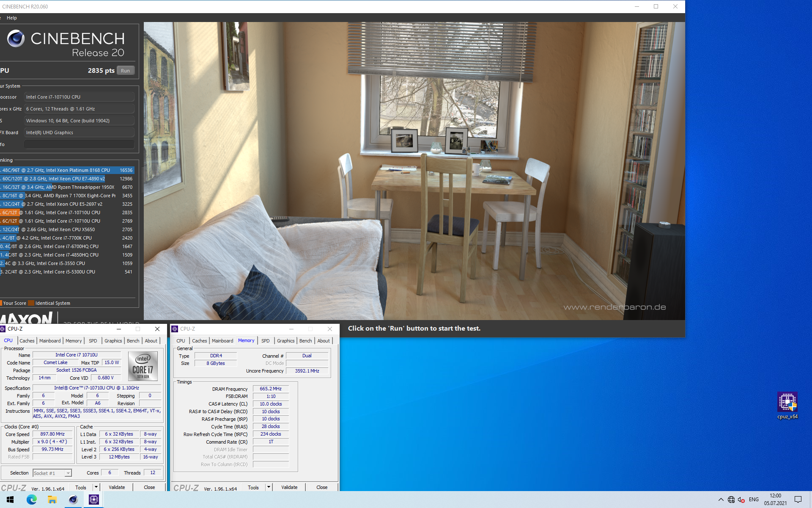The width and height of the screenshot is (812, 508).
Task: Expand Tools dropdown arrow in left CPU-Z
Action: coord(96,487)
